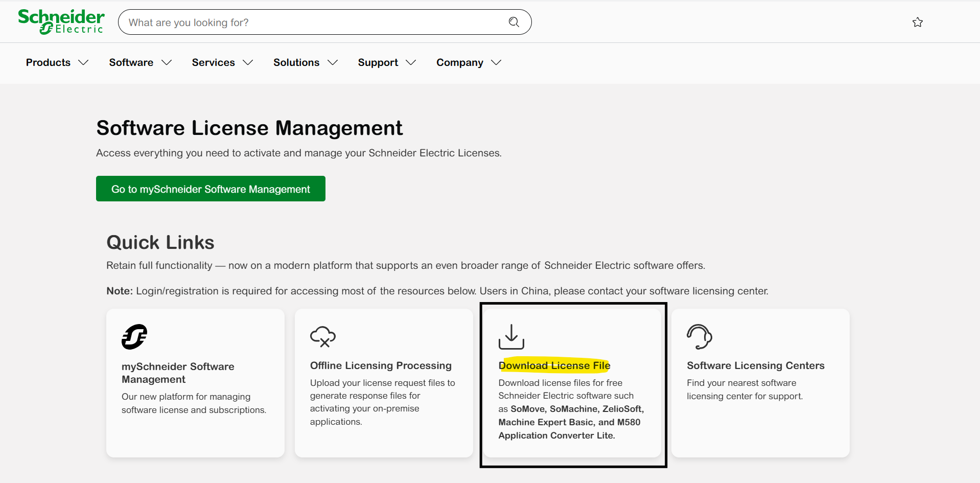Image resolution: width=980 pixels, height=483 pixels.
Task: Click the 'Software License Management' heading
Action: 249,128
